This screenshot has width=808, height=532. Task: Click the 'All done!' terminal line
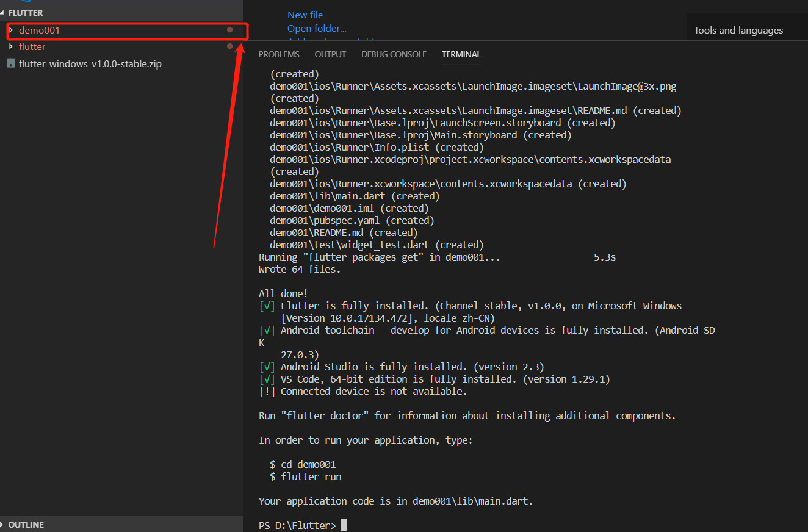(283, 293)
